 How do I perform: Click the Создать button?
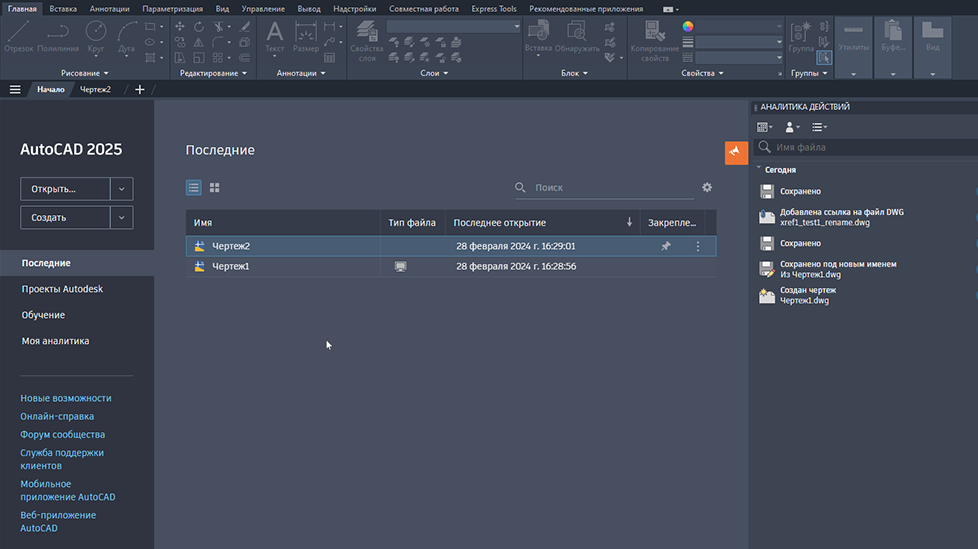click(x=65, y=218)
